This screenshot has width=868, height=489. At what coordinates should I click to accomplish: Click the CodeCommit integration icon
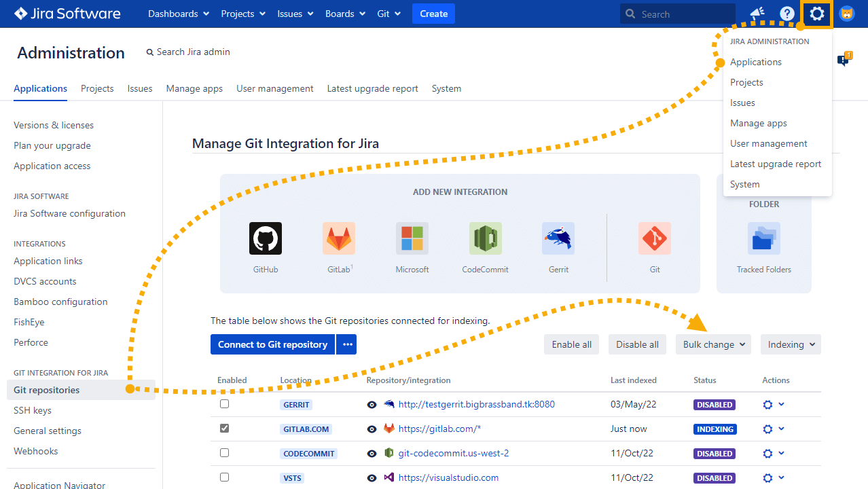coord(485,238)
